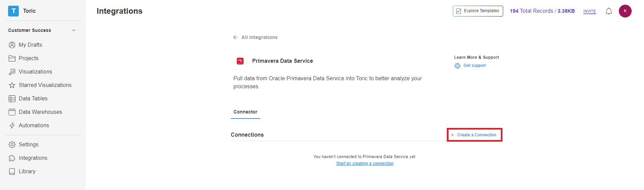Open the notifications bell

(608, 11)
